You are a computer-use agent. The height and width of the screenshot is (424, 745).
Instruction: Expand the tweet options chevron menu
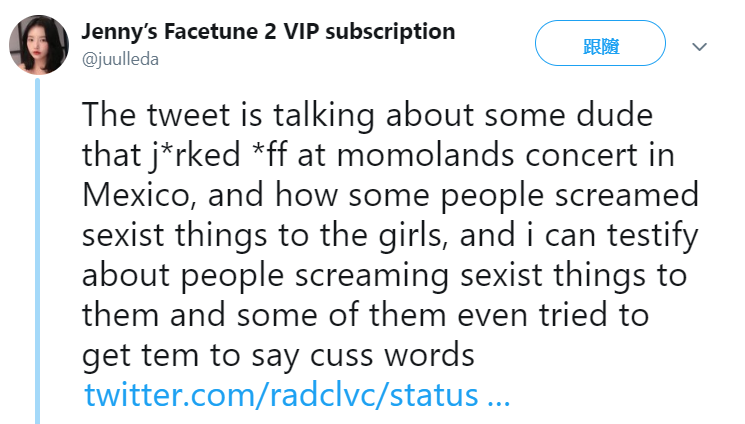click(x=700, y=47)
